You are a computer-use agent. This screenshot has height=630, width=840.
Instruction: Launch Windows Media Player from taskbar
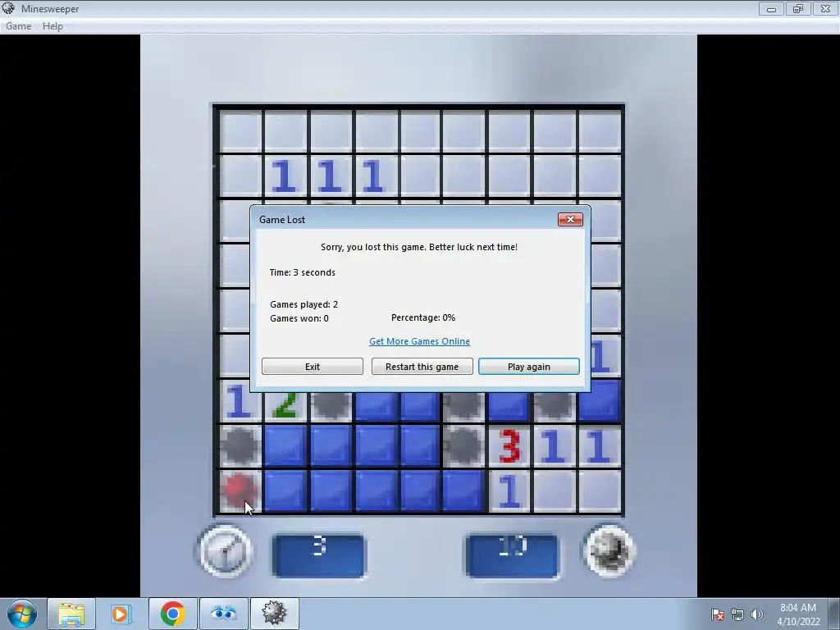pyautogui.click(x=121, y=614)
